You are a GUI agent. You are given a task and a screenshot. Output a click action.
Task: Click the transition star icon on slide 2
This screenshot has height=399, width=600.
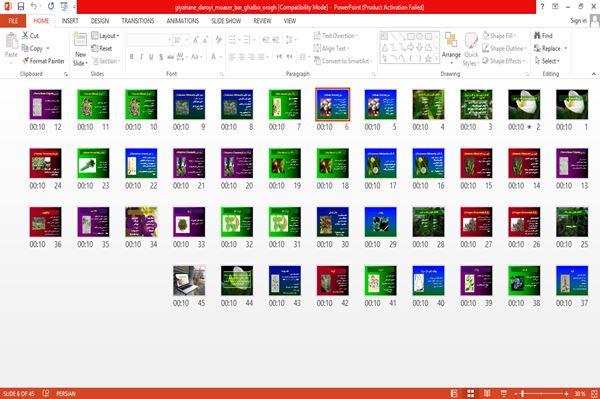pos(530,127)
